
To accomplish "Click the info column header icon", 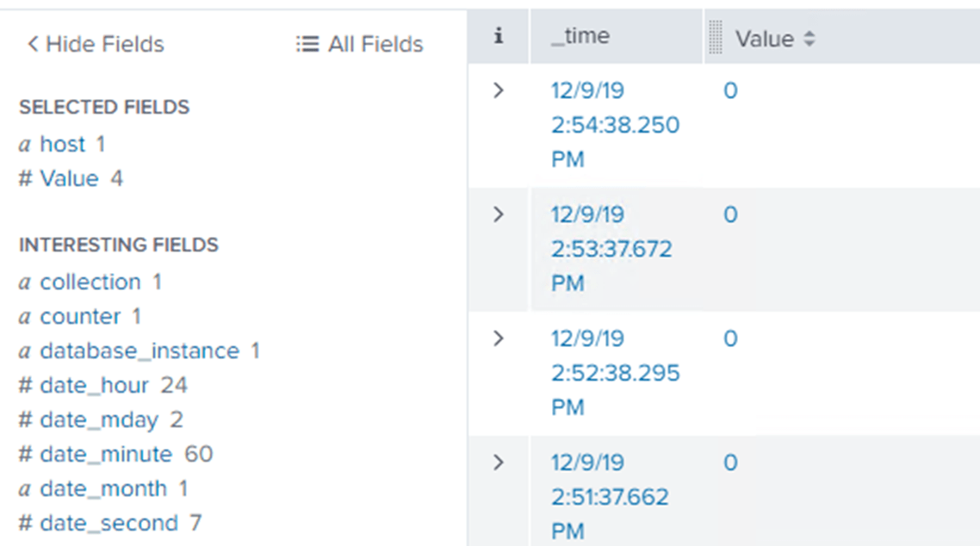I will pyautogui.click(x=498, y=37).
